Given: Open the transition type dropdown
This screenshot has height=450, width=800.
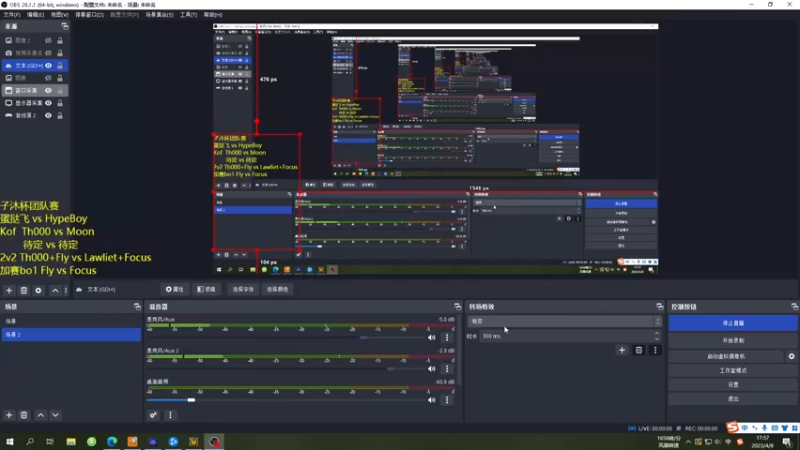Looking at the screenshot, I should click(564, 321).
